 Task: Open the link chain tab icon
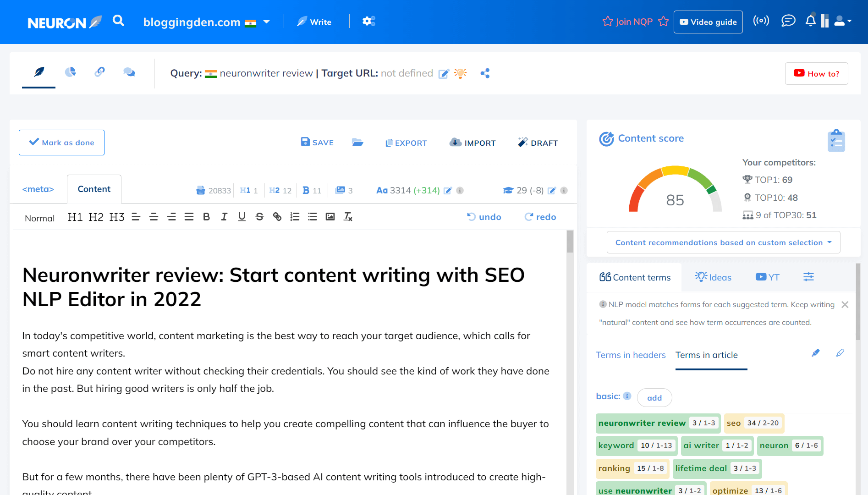[x=99, y=72]
